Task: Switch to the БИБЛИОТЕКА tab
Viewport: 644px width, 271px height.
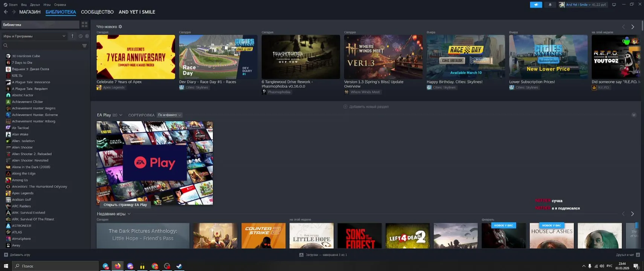Action: tap(61, 12)
